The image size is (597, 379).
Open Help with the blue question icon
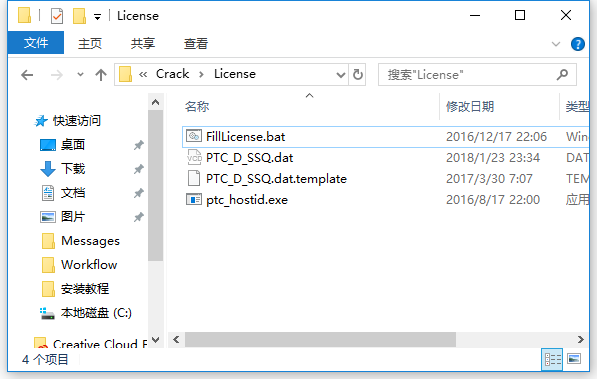click(x=578, y=44)
